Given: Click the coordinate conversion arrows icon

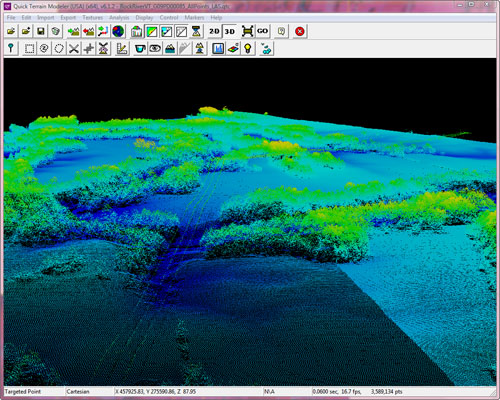Looking at the screenshot, I should point(103,32).
